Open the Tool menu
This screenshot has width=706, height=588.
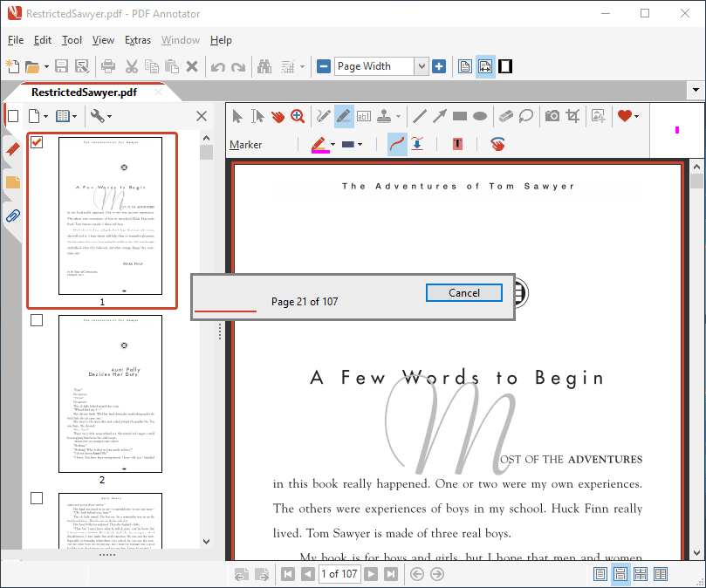tap(72, 40)
